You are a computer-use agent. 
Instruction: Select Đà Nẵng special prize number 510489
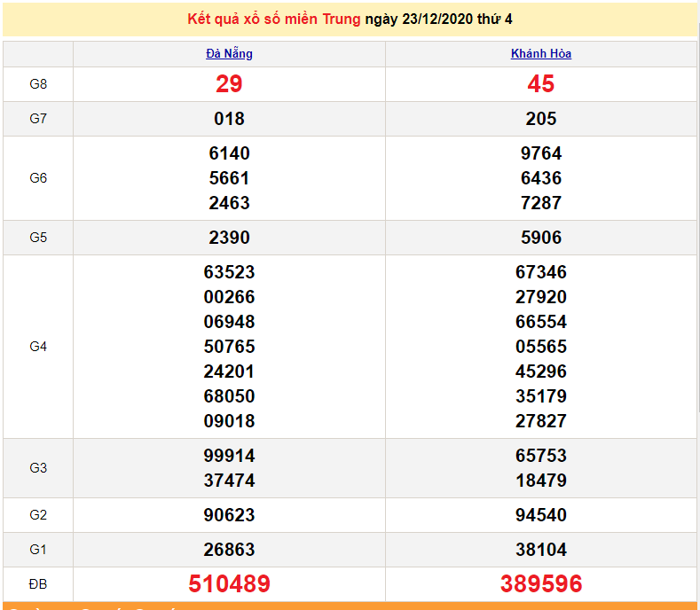tap(229, 584)
